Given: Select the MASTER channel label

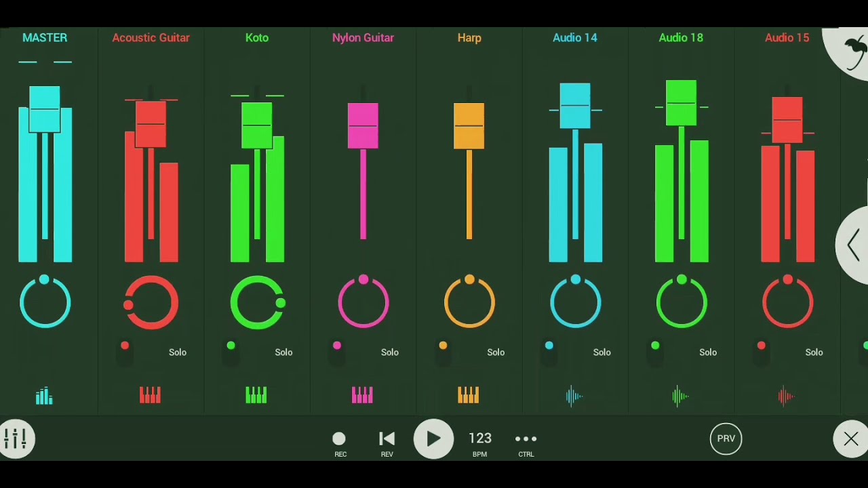Looking at the screenshot, I should (x=45, y=38).
